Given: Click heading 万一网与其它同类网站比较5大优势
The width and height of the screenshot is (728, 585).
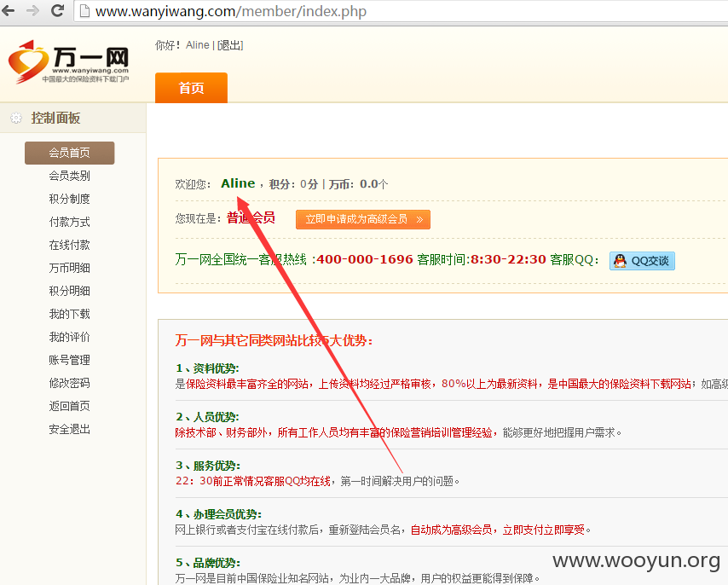Looking at the screenshot, I should coord(274,341).
